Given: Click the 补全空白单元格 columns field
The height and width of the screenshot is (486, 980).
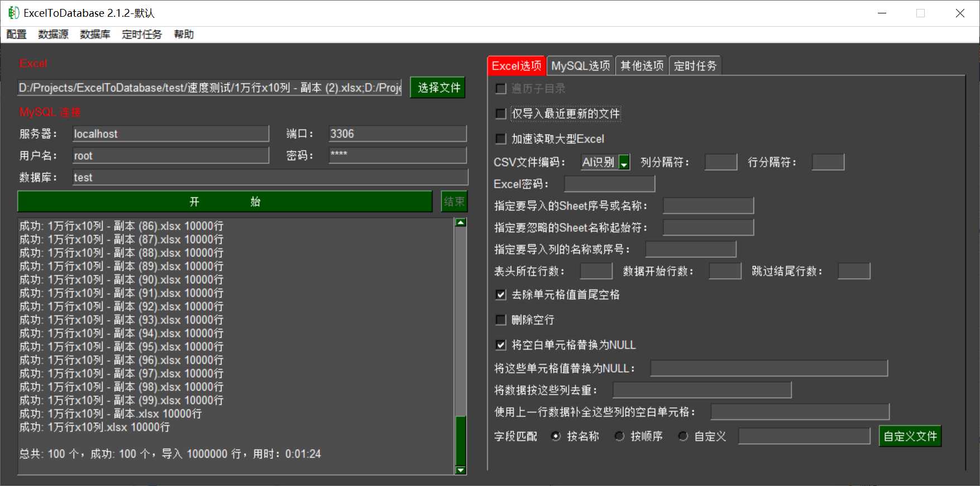Looking at the screenshot, I should pyautogui.click(x=800, y=412).
